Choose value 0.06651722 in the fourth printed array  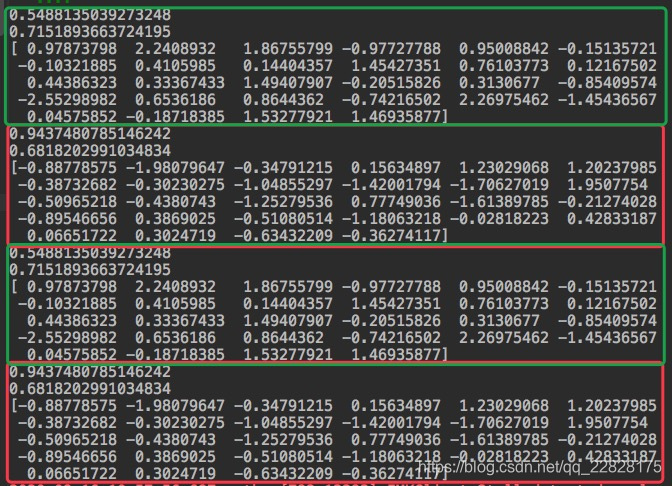pos(72,474)
